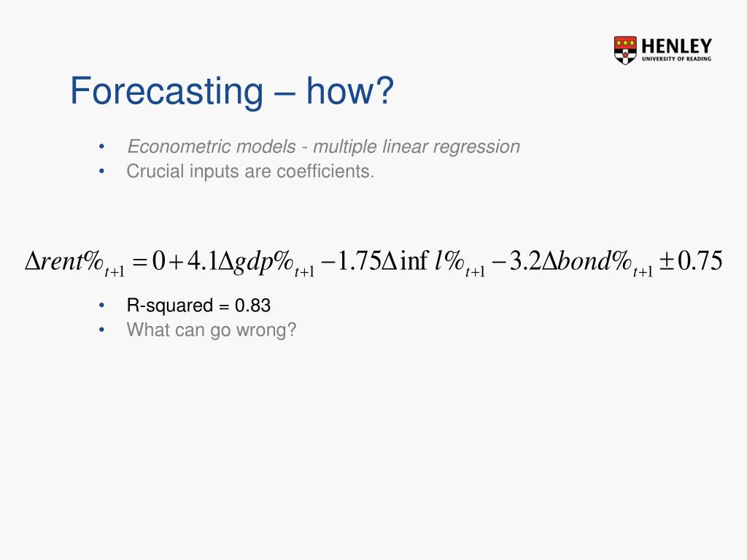Click the 'What can go wrong?' bullet
This screenshot has height=560, width=747.
[212, 330]
